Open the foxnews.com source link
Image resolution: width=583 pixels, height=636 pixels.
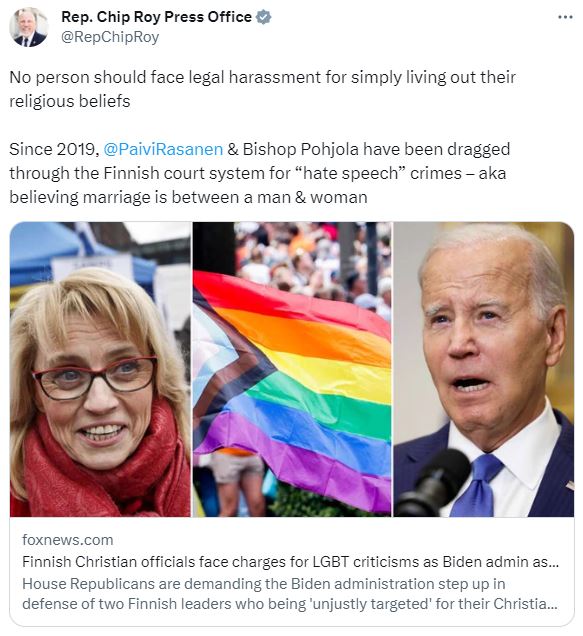68,540
